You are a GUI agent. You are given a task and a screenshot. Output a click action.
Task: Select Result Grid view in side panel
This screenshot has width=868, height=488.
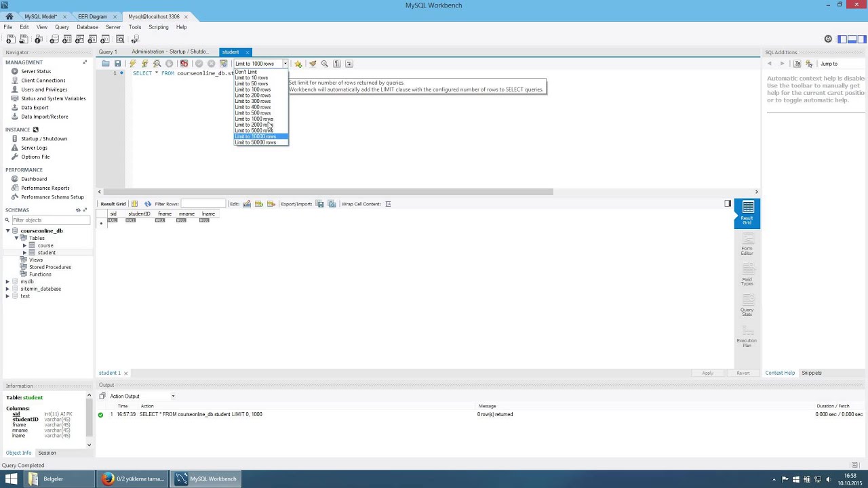pos(747,213)
